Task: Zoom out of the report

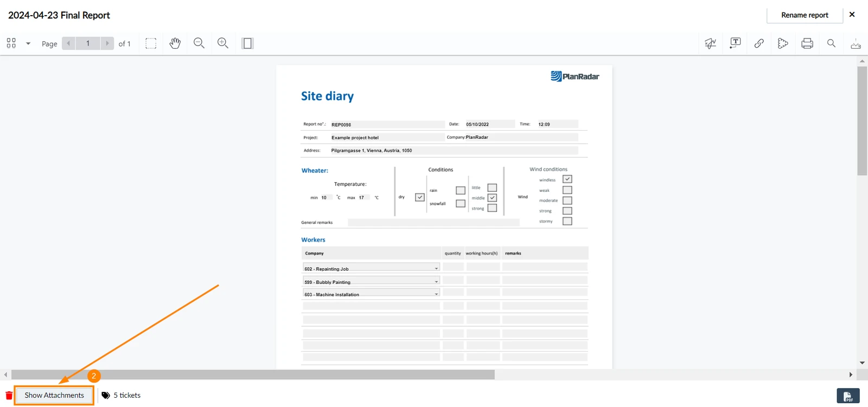Action: pyautogui.click(x=199, y=43)
